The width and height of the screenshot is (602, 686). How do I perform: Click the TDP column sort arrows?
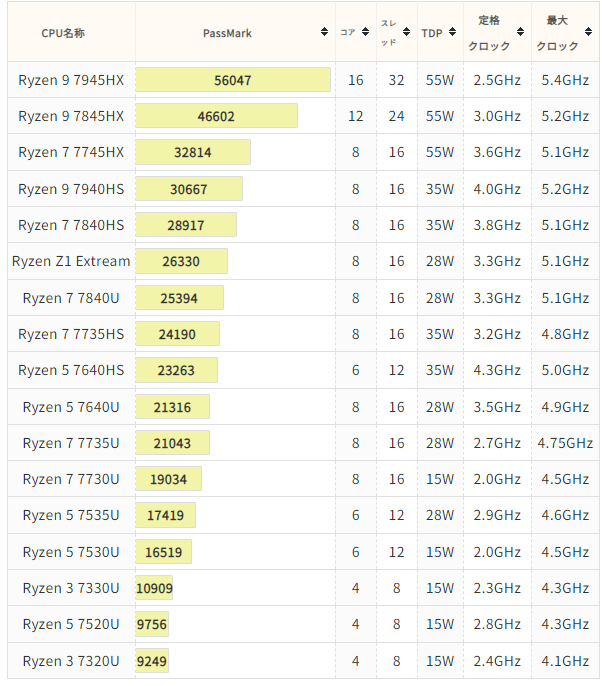point(452,33)
